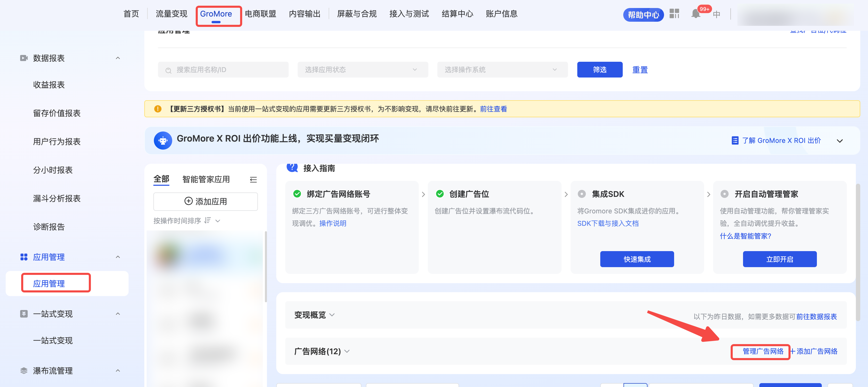The height and width of the screenshot is (387, 868).
Task: Click the 瀑布流管理 layers sidebar icon
Action: click(x=23, y=371)
